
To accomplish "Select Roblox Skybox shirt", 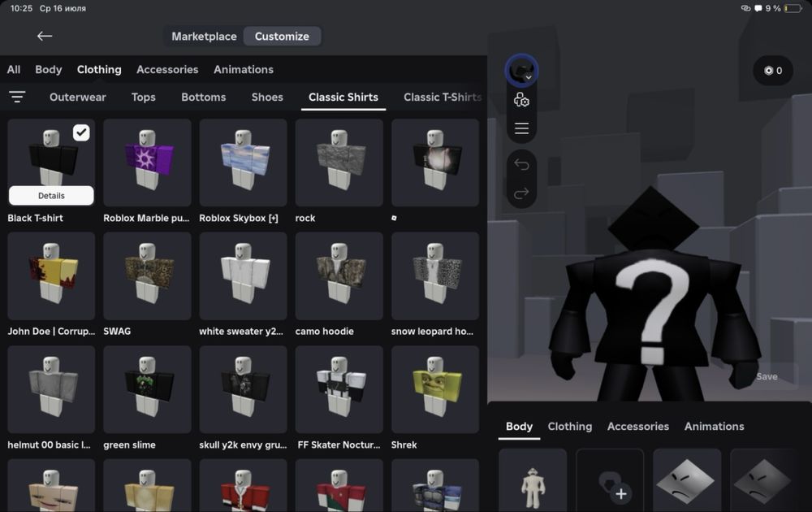I will (x=243, y=163).
